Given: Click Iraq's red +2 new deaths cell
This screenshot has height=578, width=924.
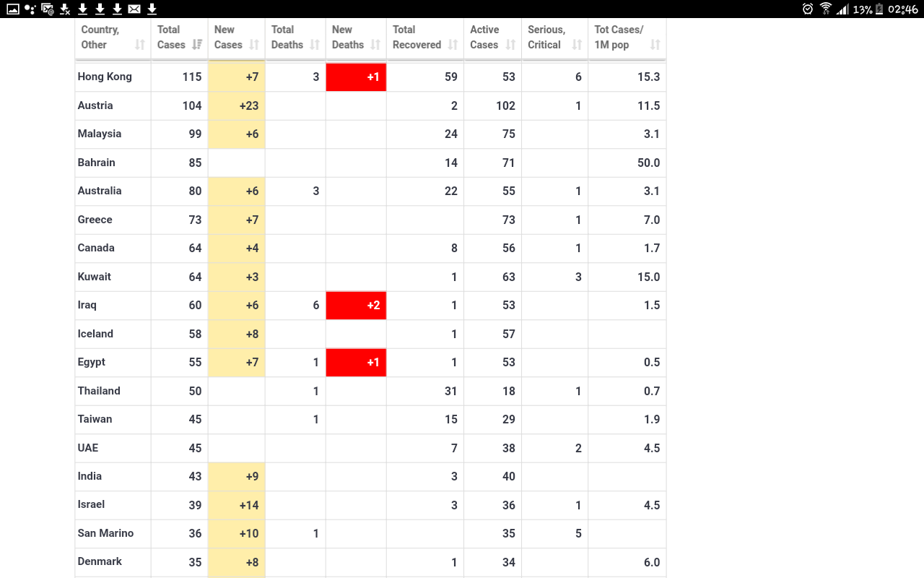Looking at the screenshot, I should 356,305.
